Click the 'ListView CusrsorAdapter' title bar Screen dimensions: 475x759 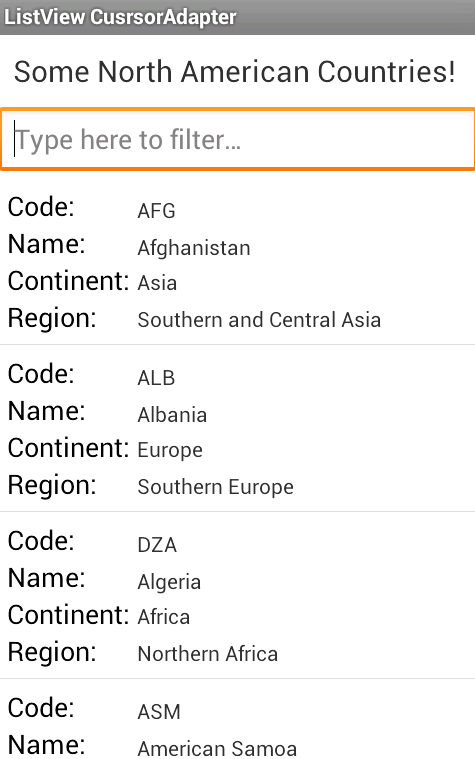coord(237,17)
